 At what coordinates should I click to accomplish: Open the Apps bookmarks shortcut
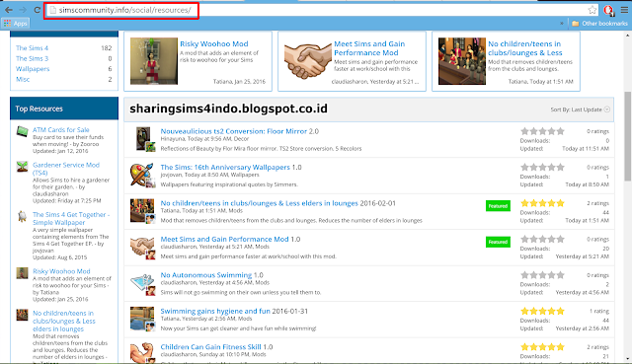pyautogui.click(x=16, y=24)
